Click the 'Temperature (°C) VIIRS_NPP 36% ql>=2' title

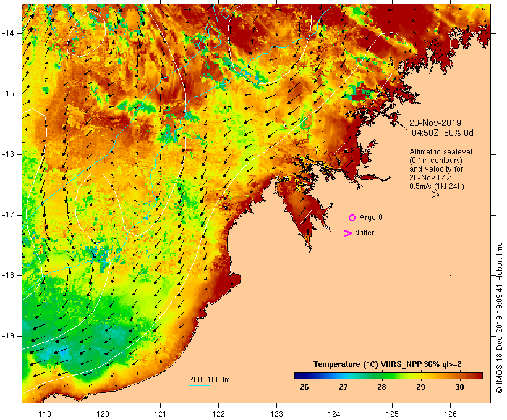pos(388,364)
